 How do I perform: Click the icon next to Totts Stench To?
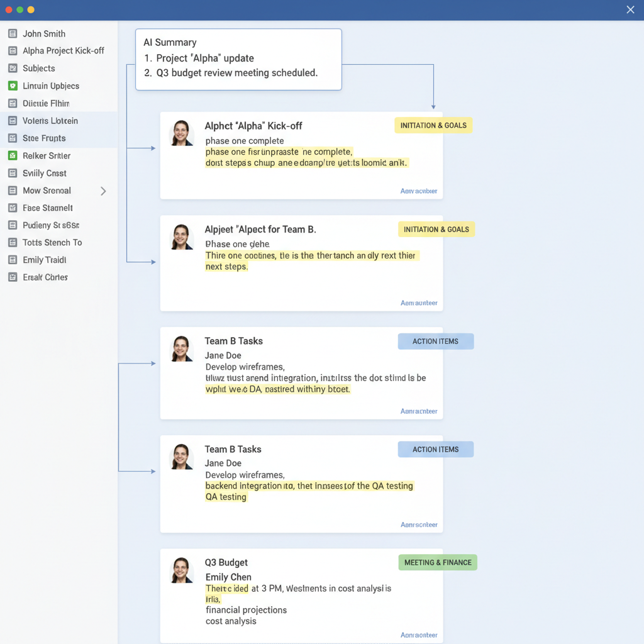pos(13,242)
